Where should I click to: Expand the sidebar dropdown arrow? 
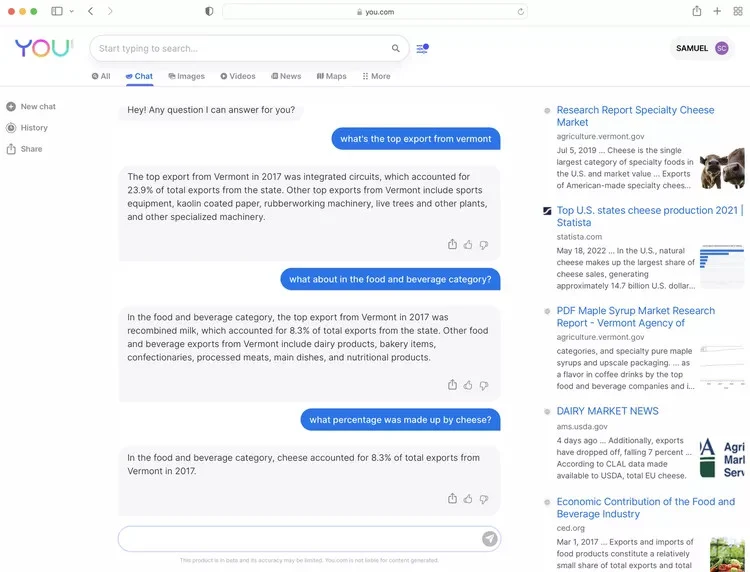click(72, 11)
